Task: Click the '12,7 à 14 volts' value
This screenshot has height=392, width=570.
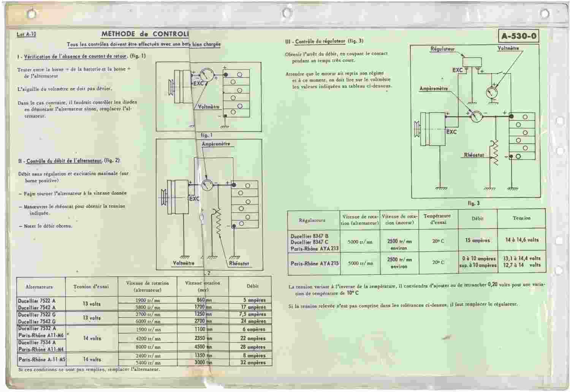Action: point(522,265)
